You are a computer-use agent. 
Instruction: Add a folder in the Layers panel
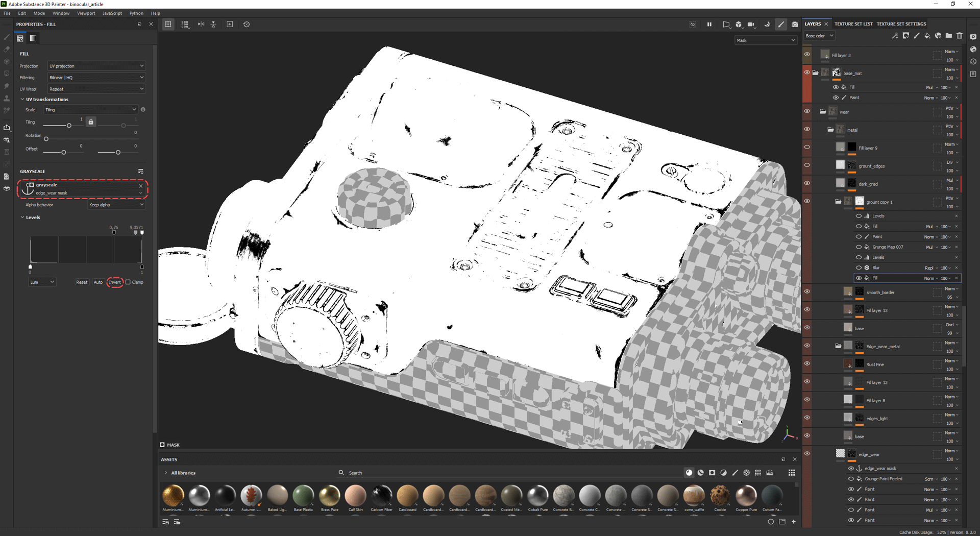coord(949,36)
